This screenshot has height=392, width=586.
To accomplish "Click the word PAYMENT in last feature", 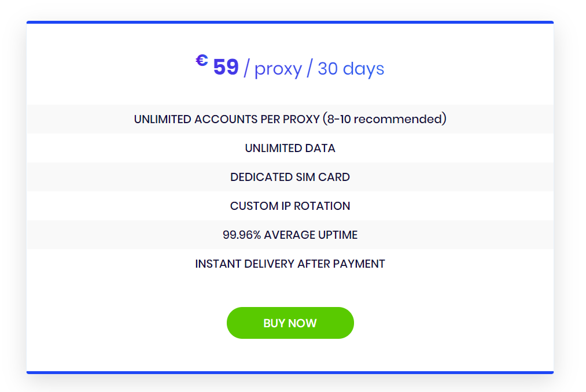I will [359, 264].
